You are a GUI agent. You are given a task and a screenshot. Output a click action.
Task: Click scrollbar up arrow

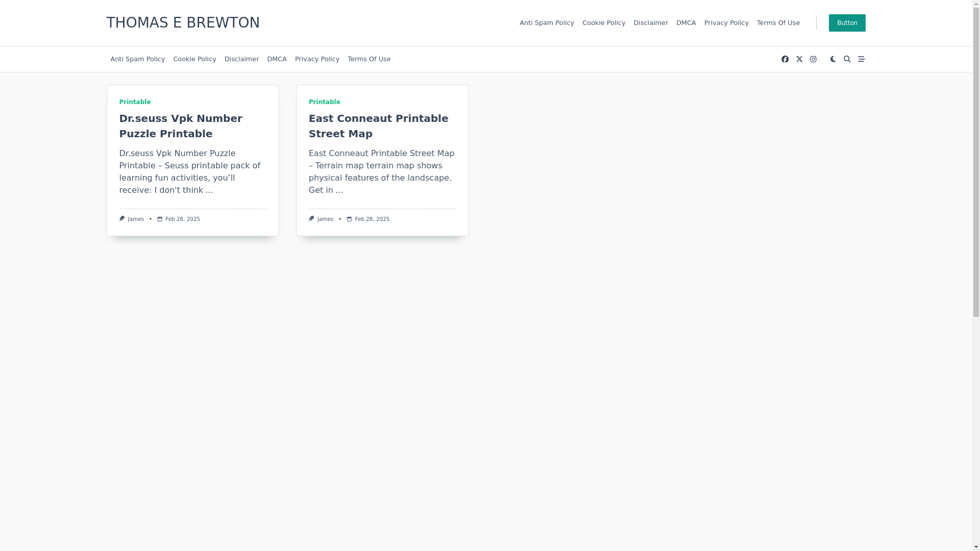[976, 3]
